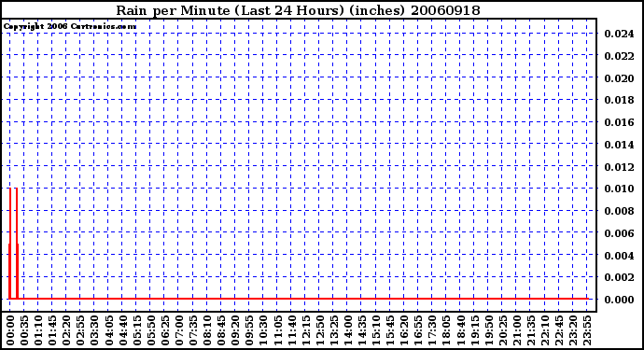Click the 0.006 y-axis label
The height and width of the screenshot is (350, 644).
(619, 233)
